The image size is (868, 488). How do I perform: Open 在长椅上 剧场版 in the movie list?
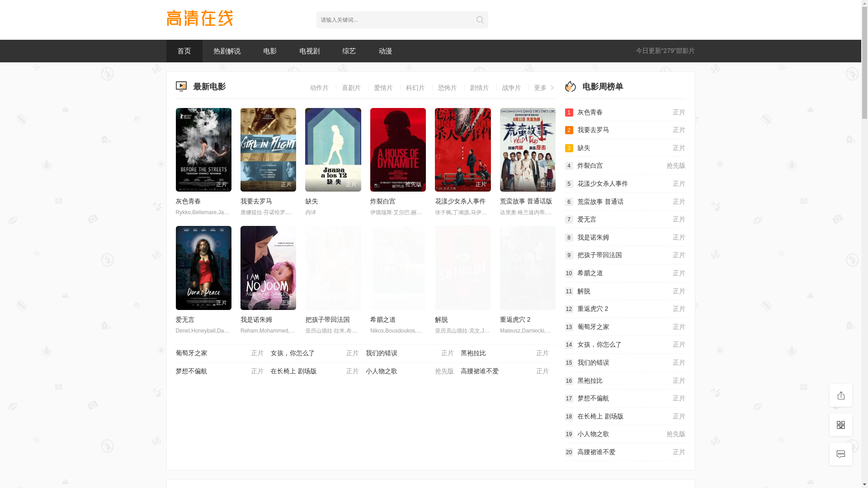(x=315, y=371)
